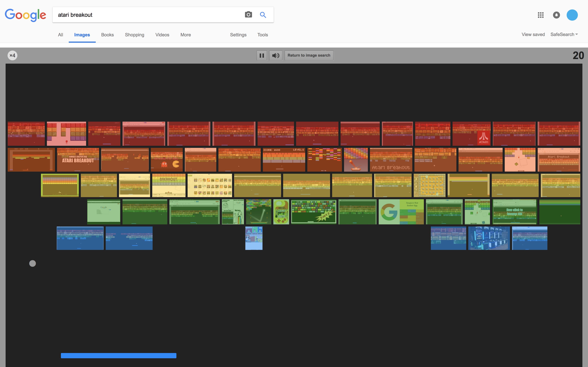
Task: Open search by image camera icon
Action: click(248, 15)
